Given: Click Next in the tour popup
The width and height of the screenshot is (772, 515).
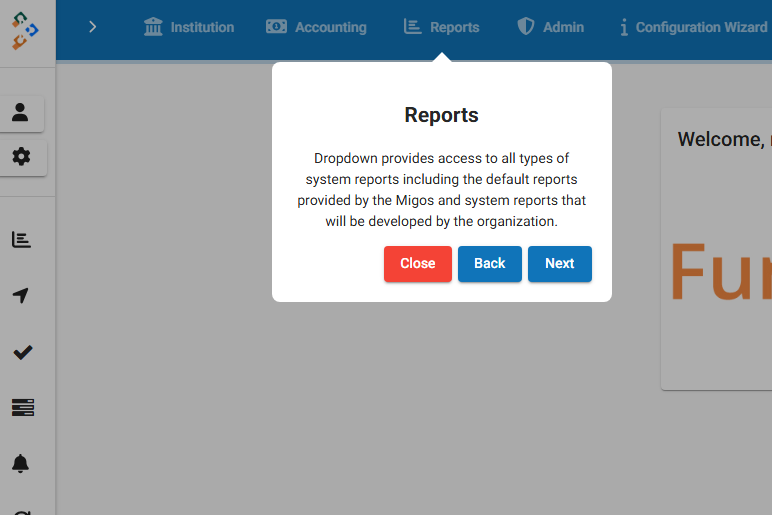Looking at the screenshot, I should pos(560,264).
